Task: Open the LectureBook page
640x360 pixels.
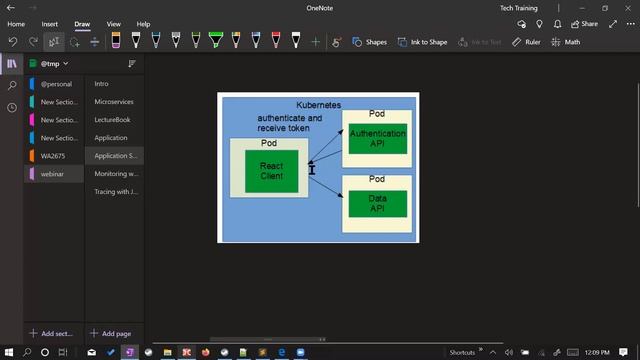Action: click(x=114, y=120)
